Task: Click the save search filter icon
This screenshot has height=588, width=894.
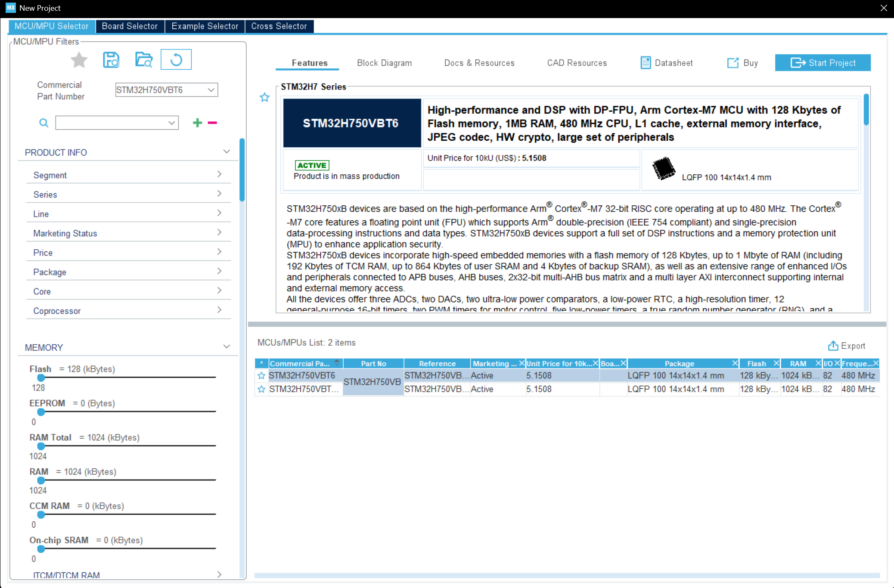Action: click(111, 60)
